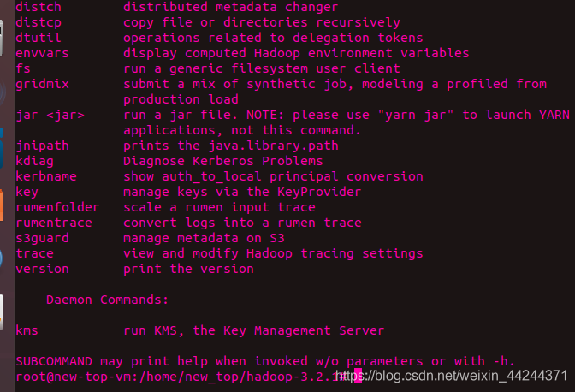Click the white dock icon near bottom
This screenshot has width=575, height=392.
click(x=2, y=312)
